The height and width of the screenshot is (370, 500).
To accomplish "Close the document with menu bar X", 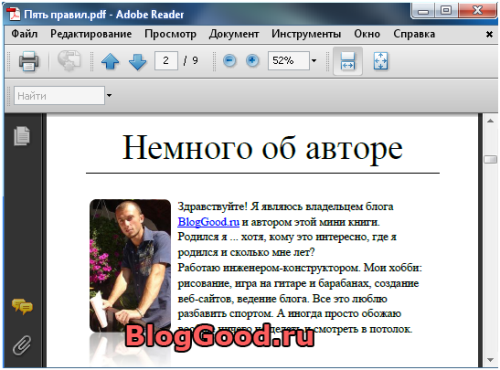I will (489, 34).
